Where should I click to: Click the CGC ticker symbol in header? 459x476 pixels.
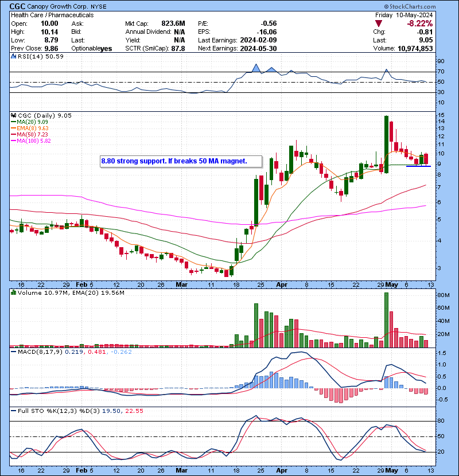coord(17,6)
